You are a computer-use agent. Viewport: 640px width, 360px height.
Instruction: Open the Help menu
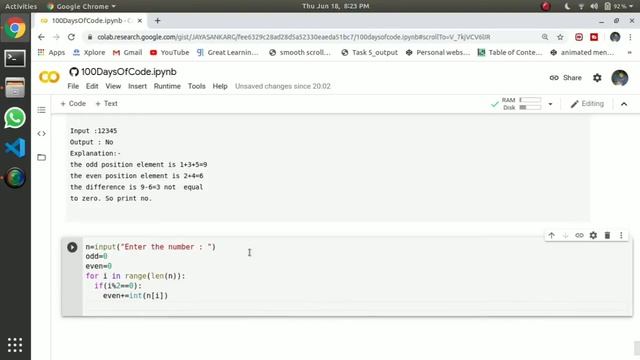(220, 86)
